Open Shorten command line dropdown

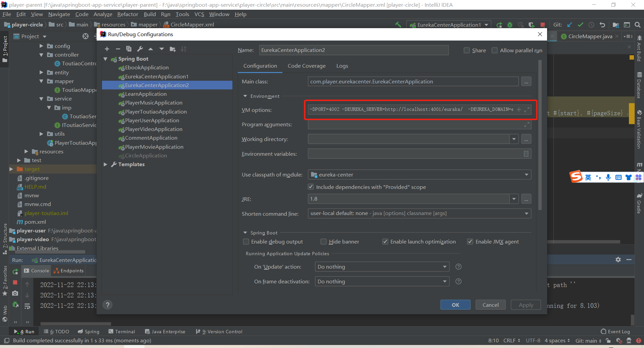click(526, 213)
